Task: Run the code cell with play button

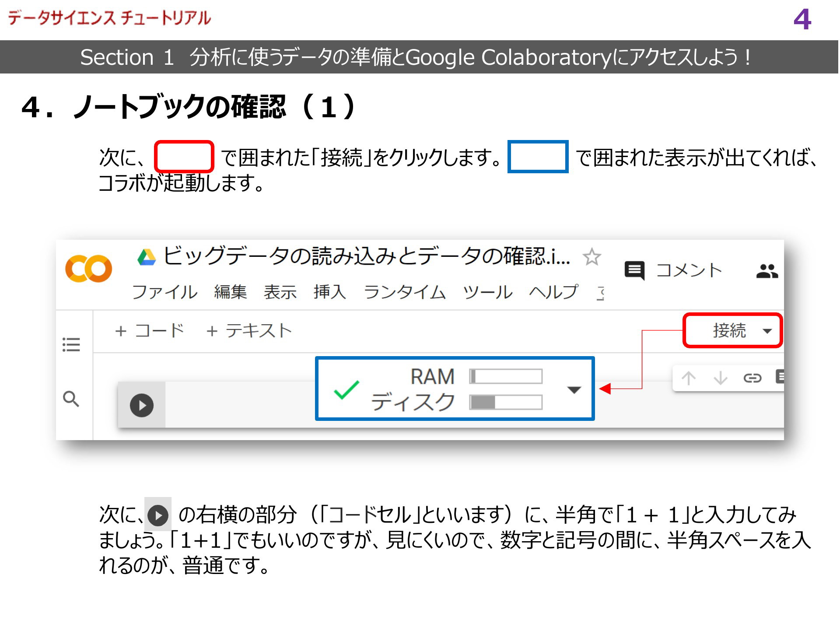Action: coord(142,405)
